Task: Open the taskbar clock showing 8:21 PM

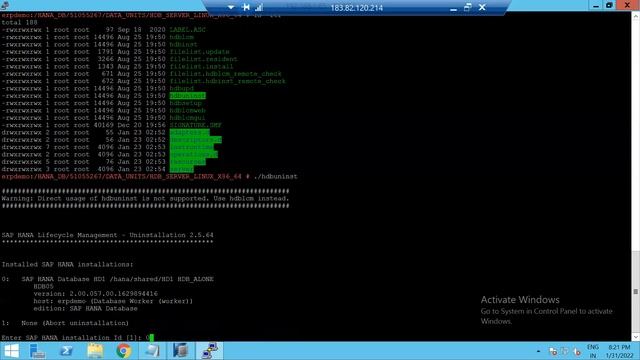Action: point(619,351)
